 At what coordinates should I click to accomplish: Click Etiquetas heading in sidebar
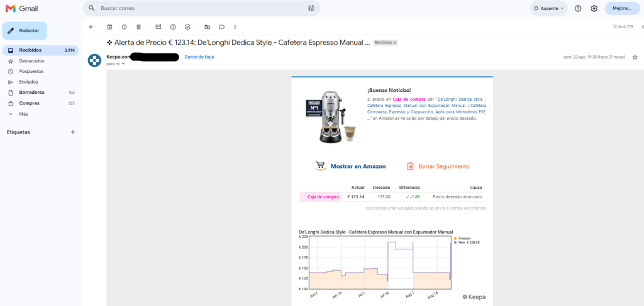click(x=18, y=132)
